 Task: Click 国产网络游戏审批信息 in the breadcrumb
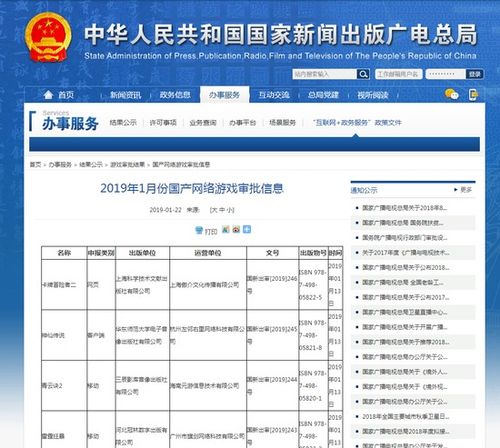click(x=181, y=165)
